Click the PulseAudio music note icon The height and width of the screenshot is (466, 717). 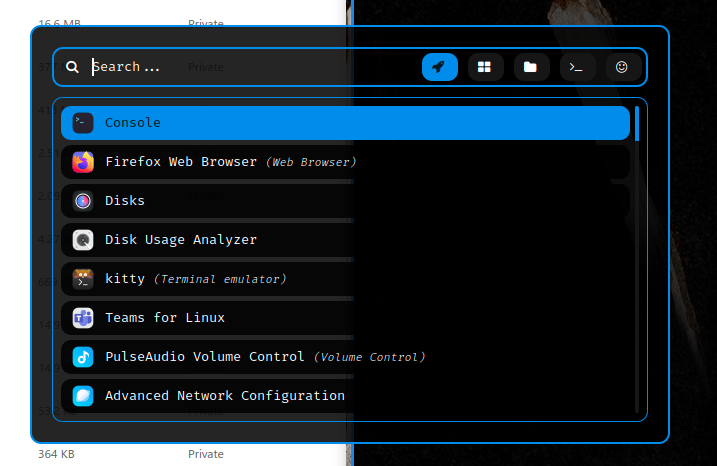[x=83, y=357]
